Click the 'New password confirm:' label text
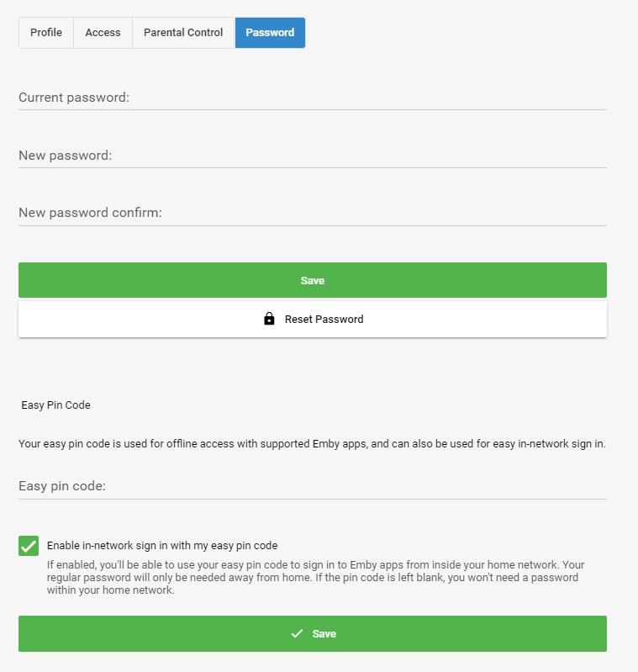 tap(90, 214)
